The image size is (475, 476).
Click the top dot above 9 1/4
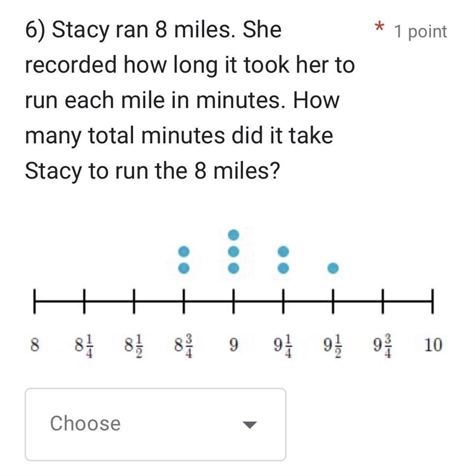[x=283, y=252]
